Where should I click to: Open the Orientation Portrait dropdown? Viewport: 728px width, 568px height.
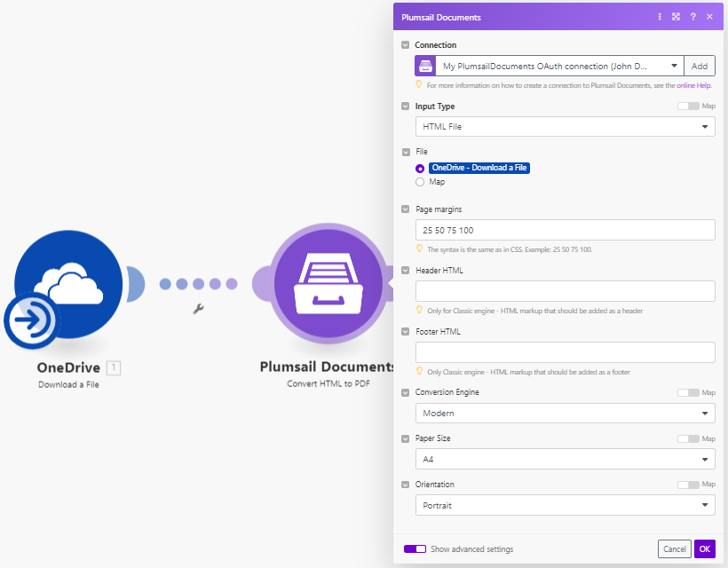click(x=565, y=505)
